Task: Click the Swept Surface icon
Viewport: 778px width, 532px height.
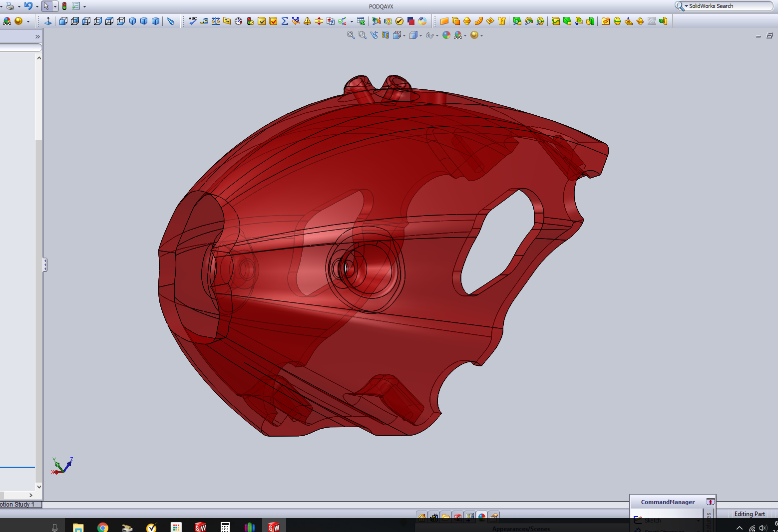Action: (x=478, y=21)
